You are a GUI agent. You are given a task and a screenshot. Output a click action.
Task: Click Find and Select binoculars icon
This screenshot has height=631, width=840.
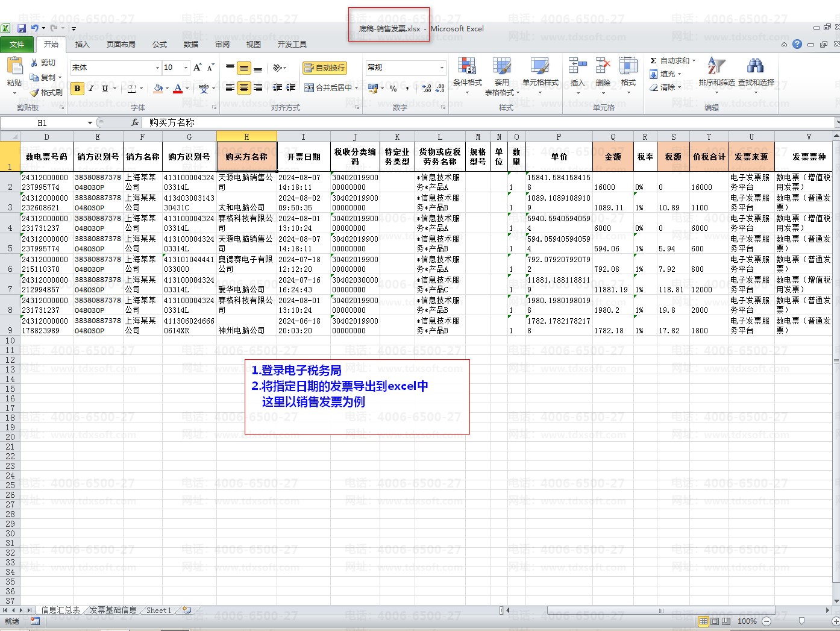755,66
